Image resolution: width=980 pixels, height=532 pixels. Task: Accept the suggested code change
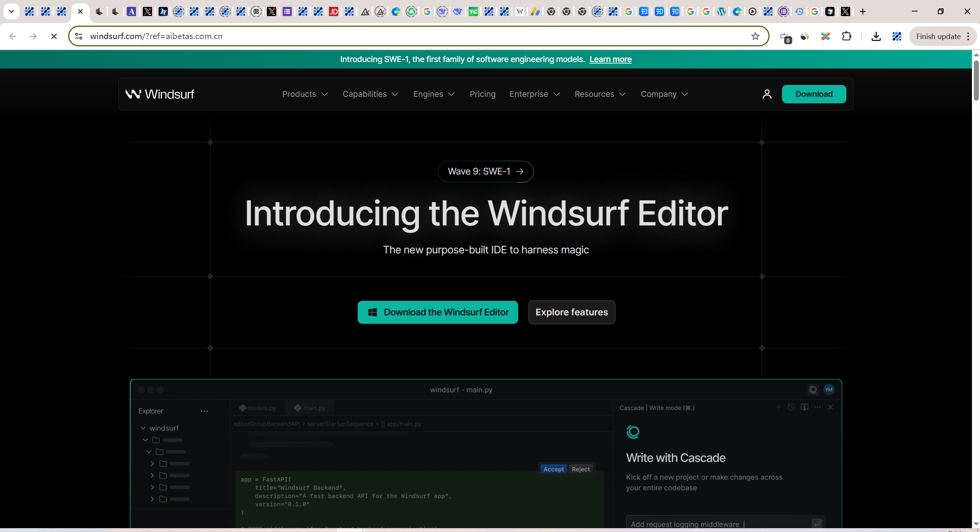pyautogui.click(x=553, y=469)
